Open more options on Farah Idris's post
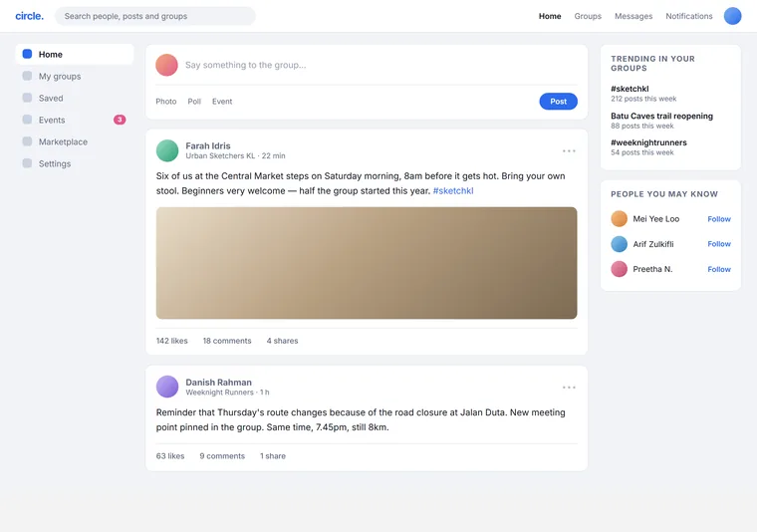757x532 pixels. click(x=569, y=151)
